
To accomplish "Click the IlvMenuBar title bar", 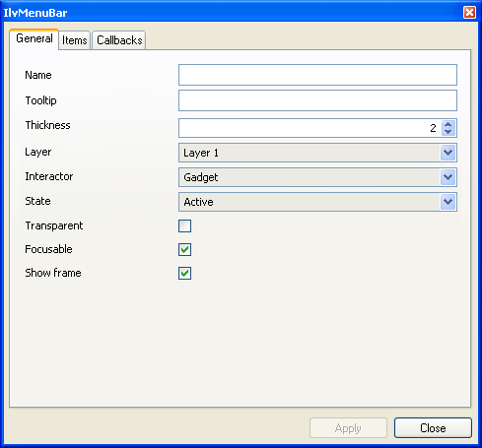I will 230,13.
